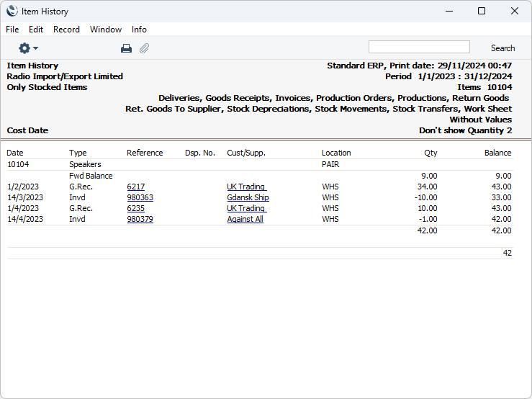532x399 pixels.
Task: Focus the search input field
Action: pyautogui.click(x=419, y=47)
